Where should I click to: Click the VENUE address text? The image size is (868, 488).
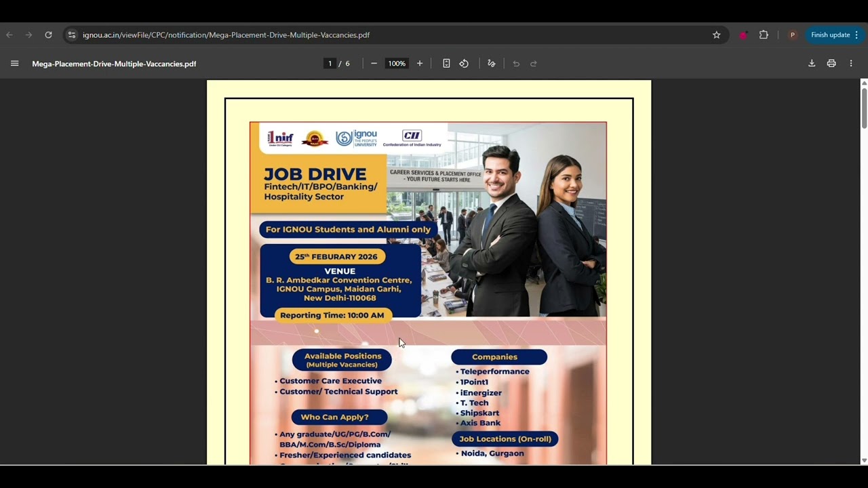tap(340, 289)
